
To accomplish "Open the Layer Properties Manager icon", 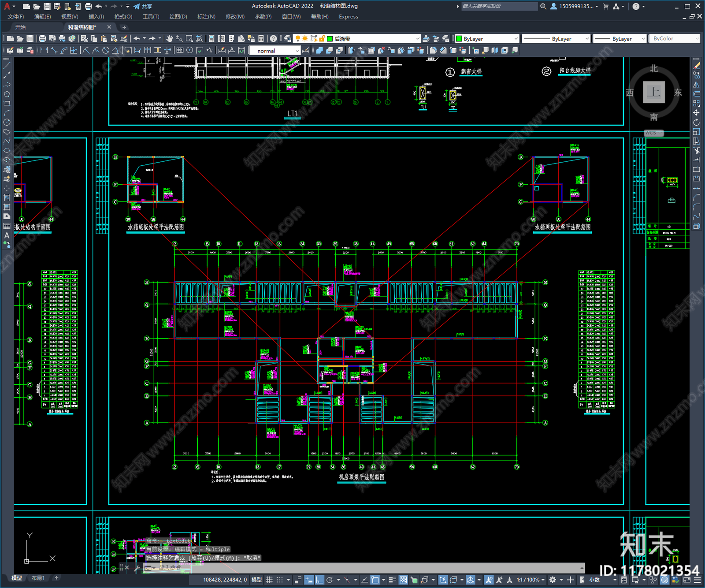I will pyautogui.click(x=288, y=39).
